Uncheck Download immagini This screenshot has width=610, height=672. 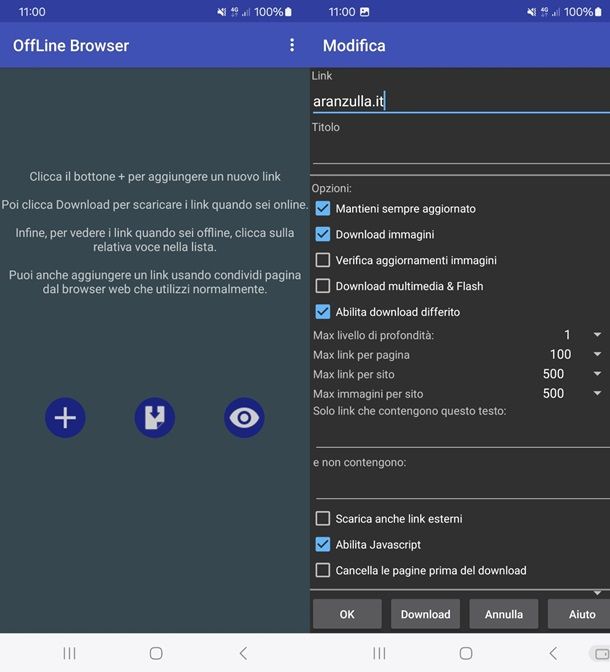pos(323,234)
